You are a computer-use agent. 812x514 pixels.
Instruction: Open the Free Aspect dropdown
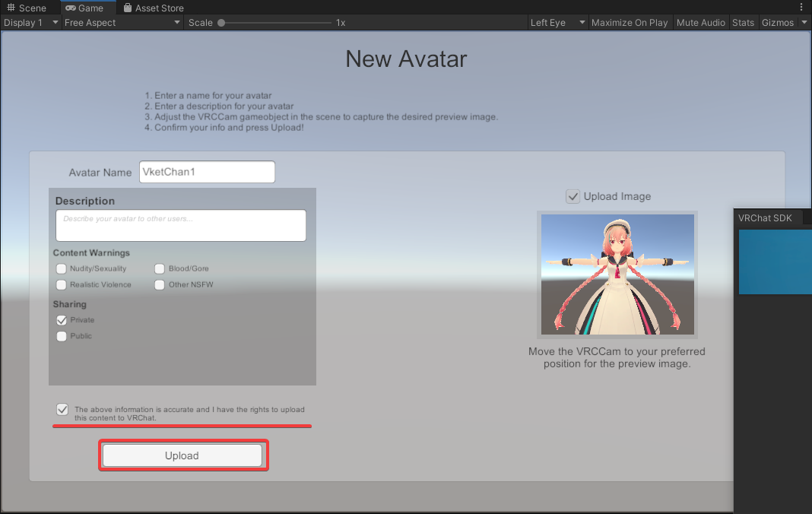[122, 23]
